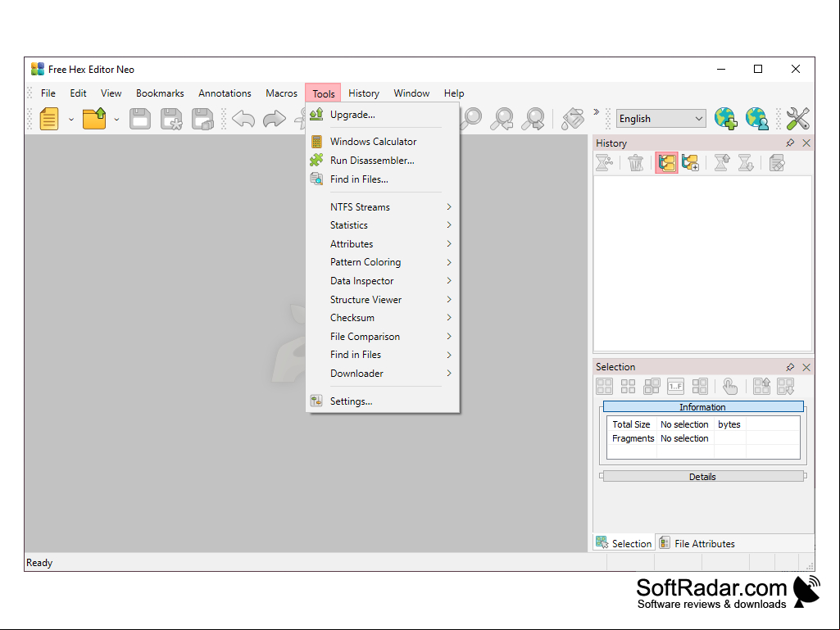This screenshot has width=840, height=630.
Task: Open the Annotations menu
Action: (x=225, y=93)
